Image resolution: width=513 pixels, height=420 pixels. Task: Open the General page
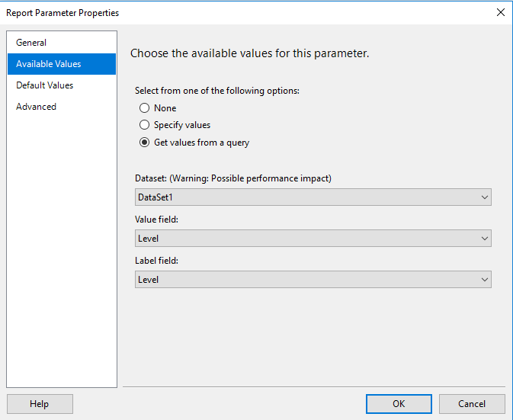tap(32, 43)
